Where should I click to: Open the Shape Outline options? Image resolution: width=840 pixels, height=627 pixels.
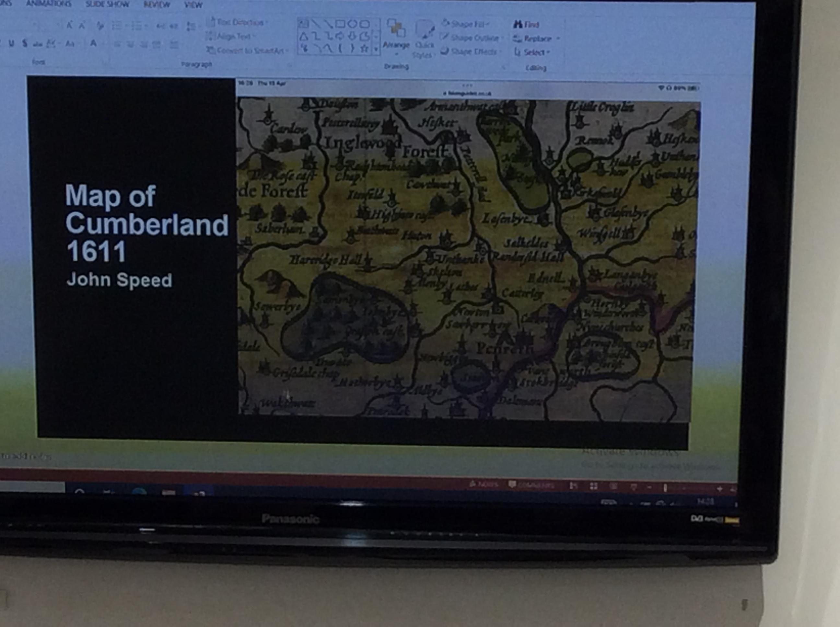(x=472, y=38)
